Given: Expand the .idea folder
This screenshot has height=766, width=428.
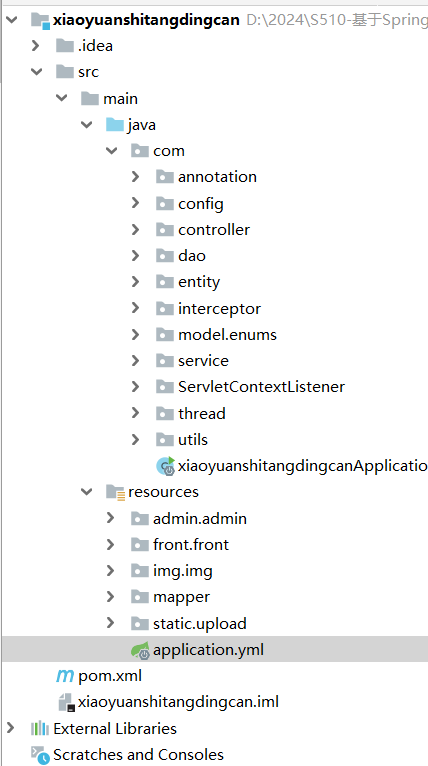Looking at the screenshot, I should point(35,45).
